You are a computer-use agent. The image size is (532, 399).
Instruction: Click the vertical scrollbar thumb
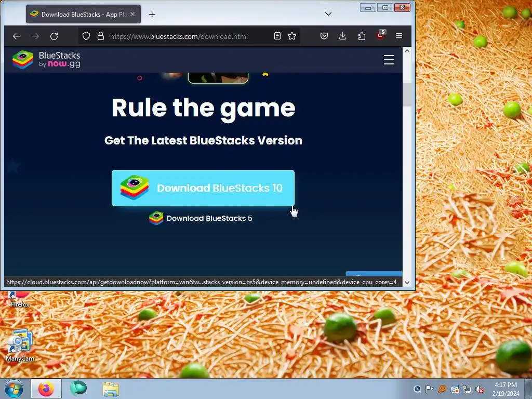coord(407,95)
